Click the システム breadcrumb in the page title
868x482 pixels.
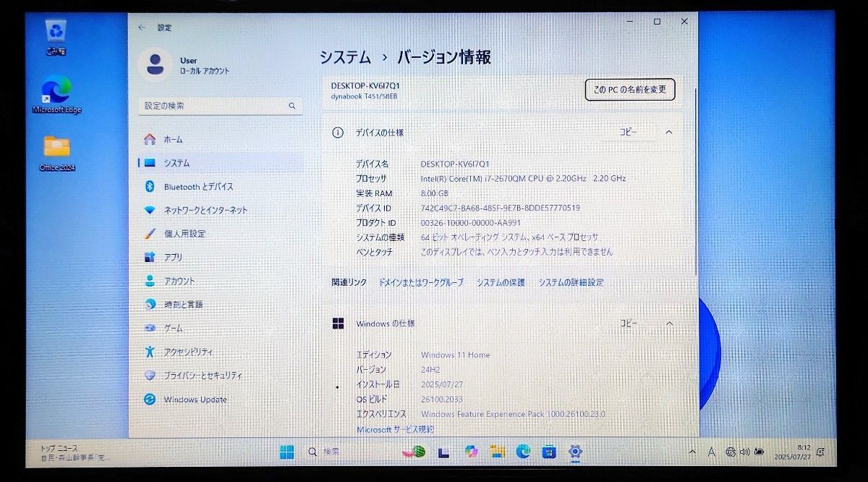pos(345,57)
